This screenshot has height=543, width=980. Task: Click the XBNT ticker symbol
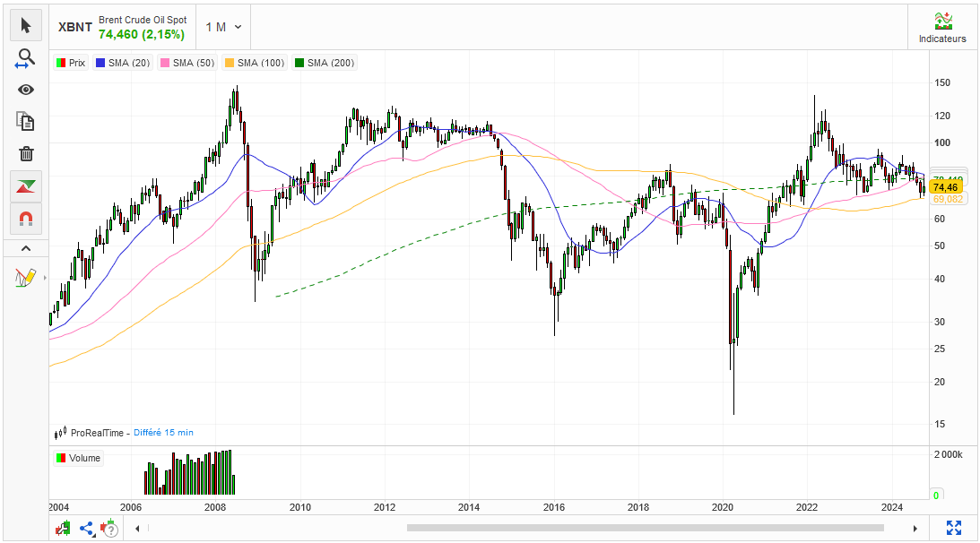point(75,27)
